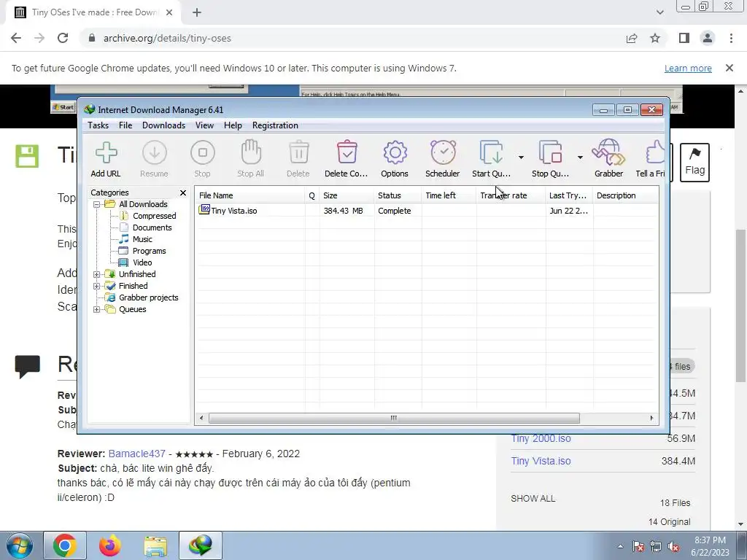This screenshot has width=747, height=560.
Task: Sort by the File Name column header
Action: tap(249, 195)
